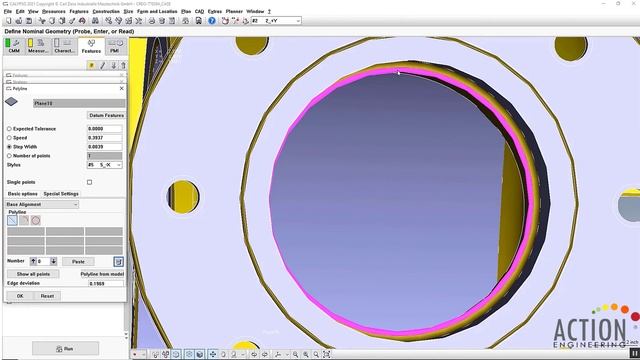
Task: Click the traffic-light train toolbar icon
Action: (x=198, y=21)
